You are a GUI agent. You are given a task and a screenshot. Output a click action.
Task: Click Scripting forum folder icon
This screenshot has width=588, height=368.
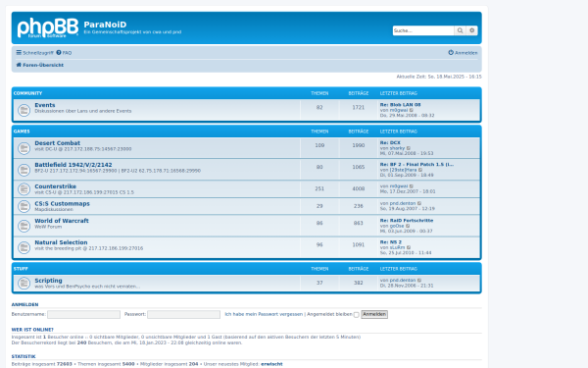click(24, 284)
